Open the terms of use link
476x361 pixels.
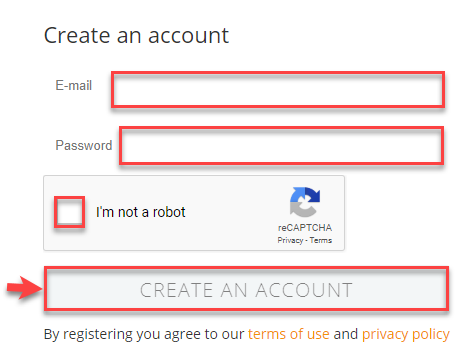tap(289, 334)
